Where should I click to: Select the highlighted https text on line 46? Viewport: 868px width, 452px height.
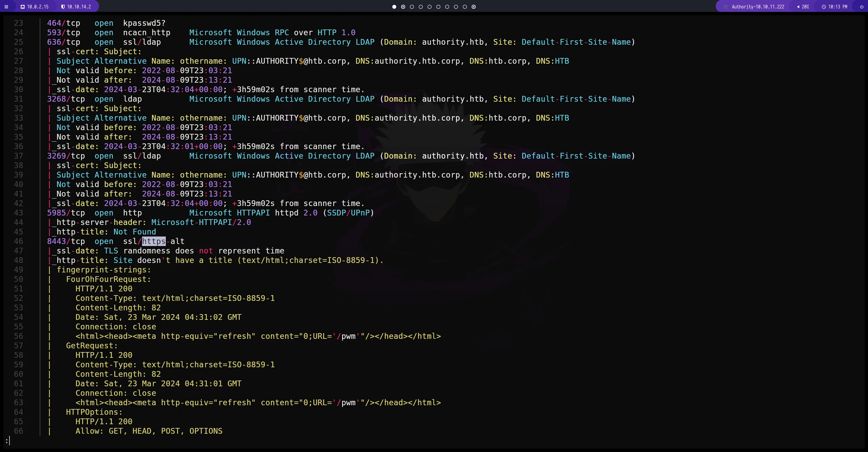point(153,241)
